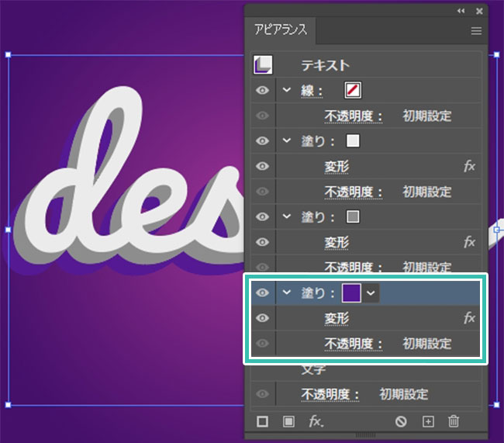Click the テキスト appearance thumbnail

tap(263, 65)
